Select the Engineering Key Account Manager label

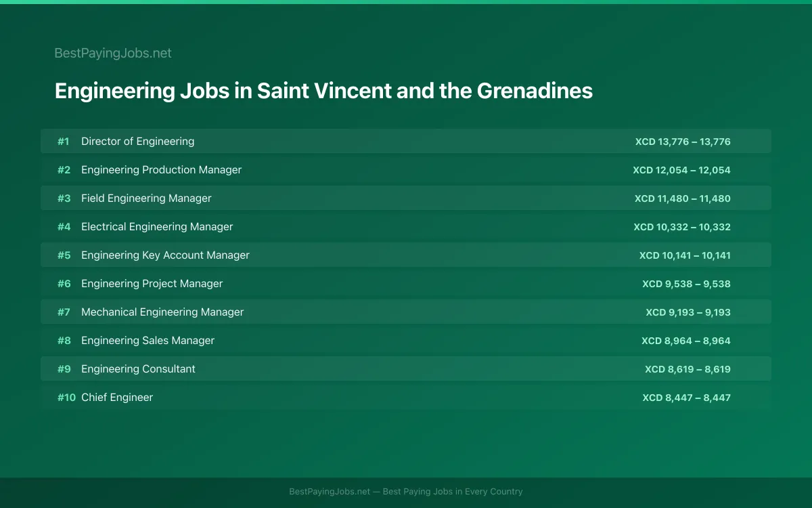tap(165, 255)
